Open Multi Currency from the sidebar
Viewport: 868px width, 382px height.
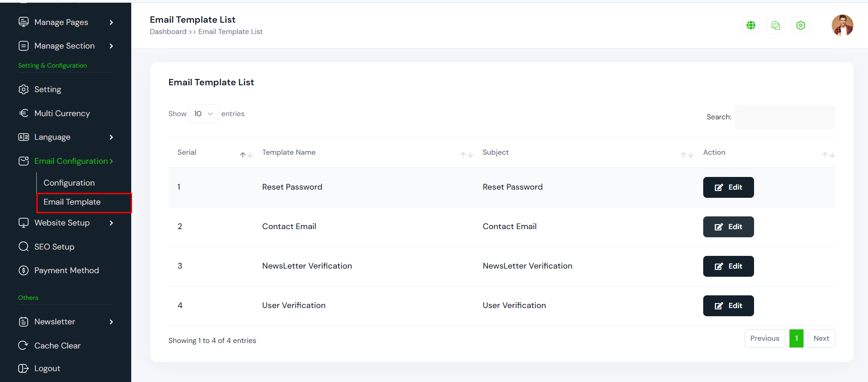[62, 113]
